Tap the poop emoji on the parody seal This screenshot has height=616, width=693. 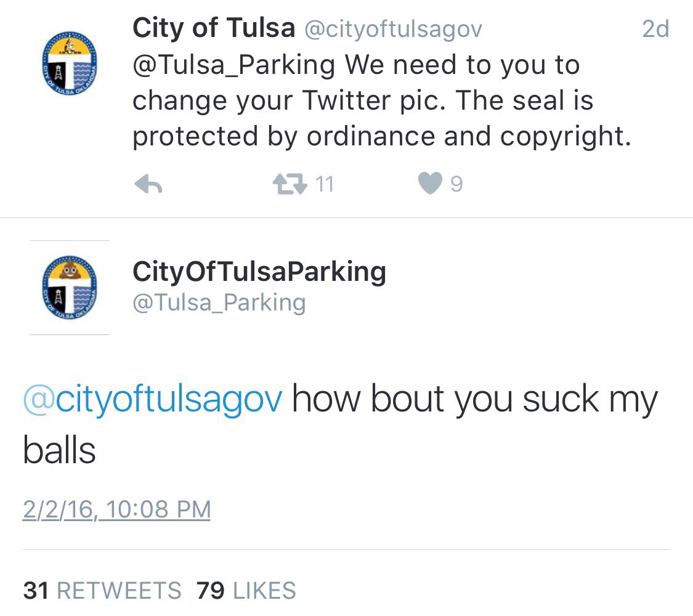click(70, 269)
